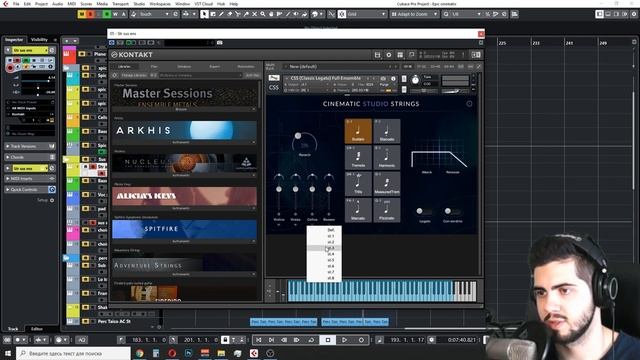Open Windows Start menu
640x360 pixels.
coord(8,353)
